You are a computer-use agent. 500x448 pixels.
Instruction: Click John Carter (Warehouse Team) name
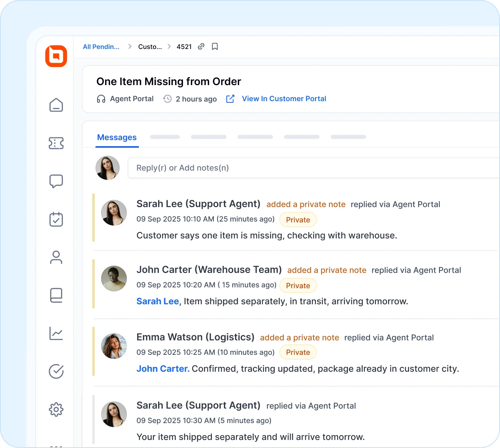tap(209, 270)
